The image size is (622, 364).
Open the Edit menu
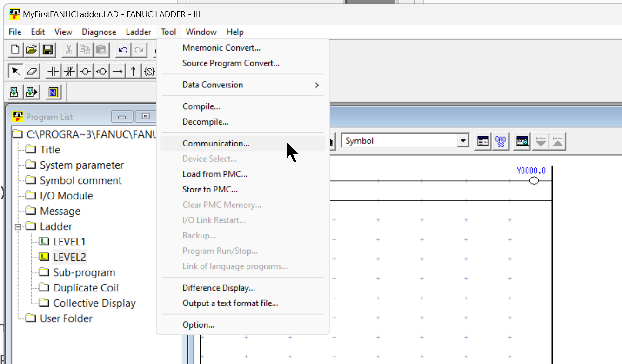38,32
